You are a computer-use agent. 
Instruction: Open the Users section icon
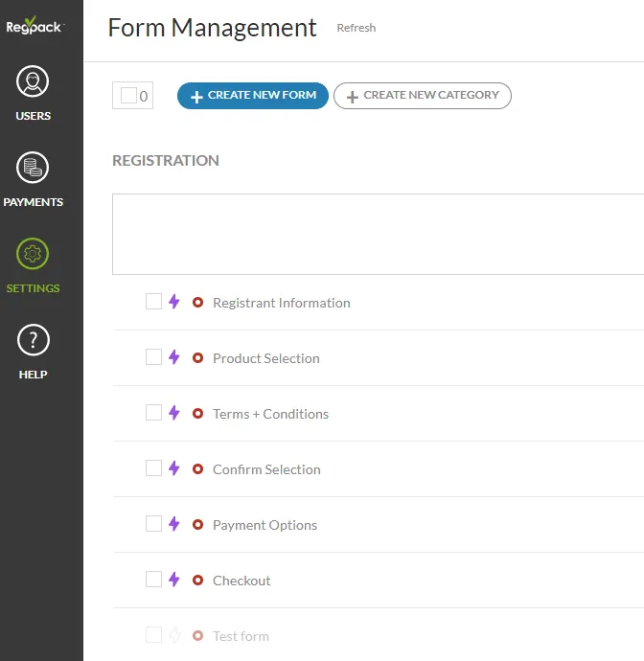33,80
